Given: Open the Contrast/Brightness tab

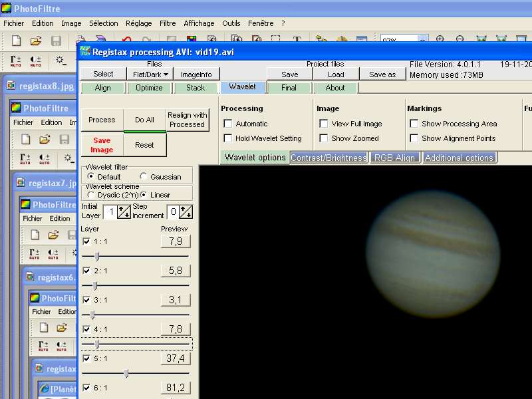Looking at the screenshot, I should [x=329, y=158].
